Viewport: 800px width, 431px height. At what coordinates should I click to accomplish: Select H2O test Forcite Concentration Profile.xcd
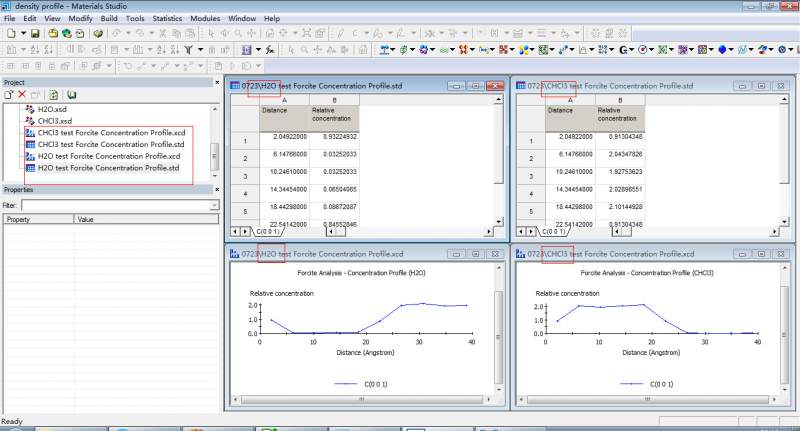(x=109, y=156)
